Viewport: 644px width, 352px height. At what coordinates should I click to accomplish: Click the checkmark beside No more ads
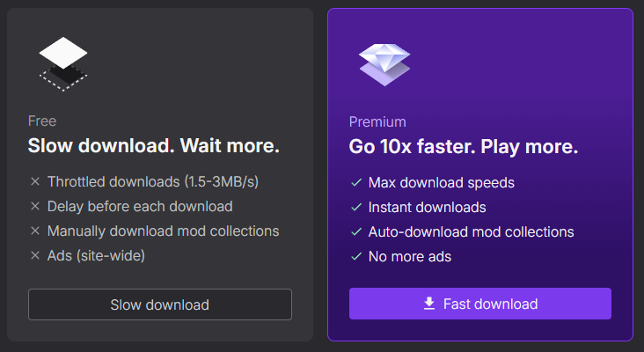[x=356, y=257]
